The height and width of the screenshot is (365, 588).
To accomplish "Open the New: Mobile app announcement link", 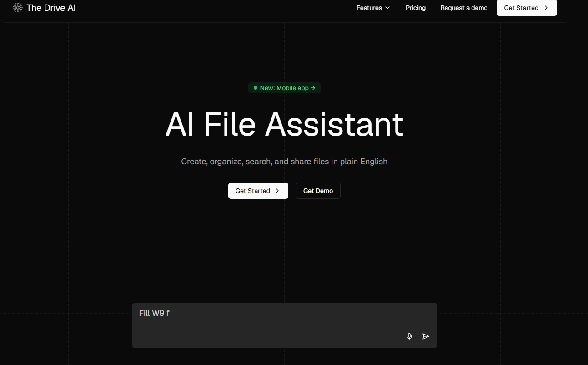I will [284, 88].
